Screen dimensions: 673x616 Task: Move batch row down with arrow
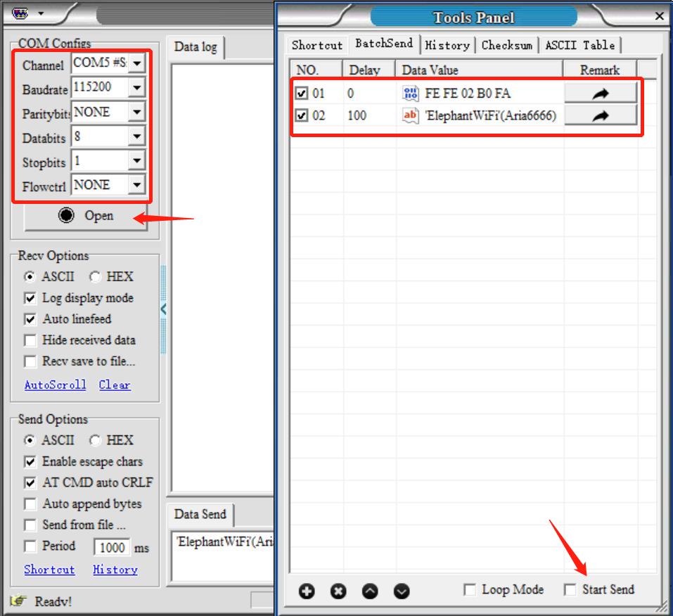(x=402, y=591)
